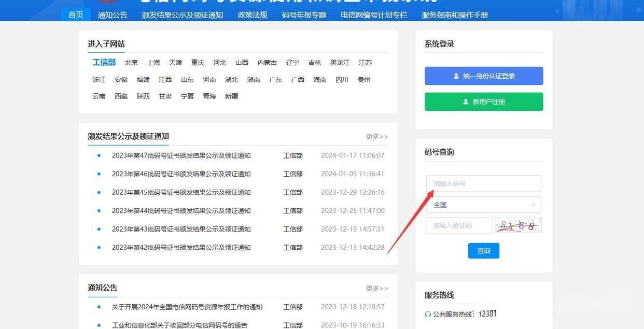Viewport: 644px width, 329px height.
Task: Open 2023年第47批码号证书颁发结果公示 notice
Action: [181, 155]
